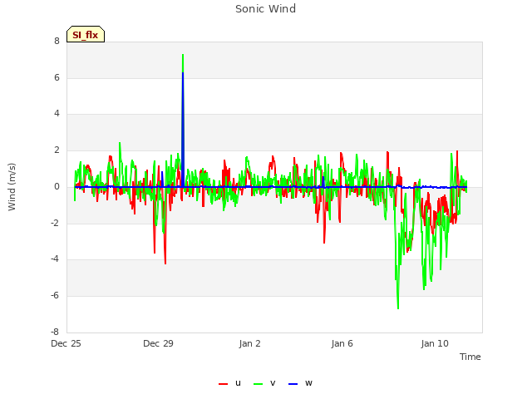Click the y-axis value -8
Viewport: 532px width, 399px height.
55,332
